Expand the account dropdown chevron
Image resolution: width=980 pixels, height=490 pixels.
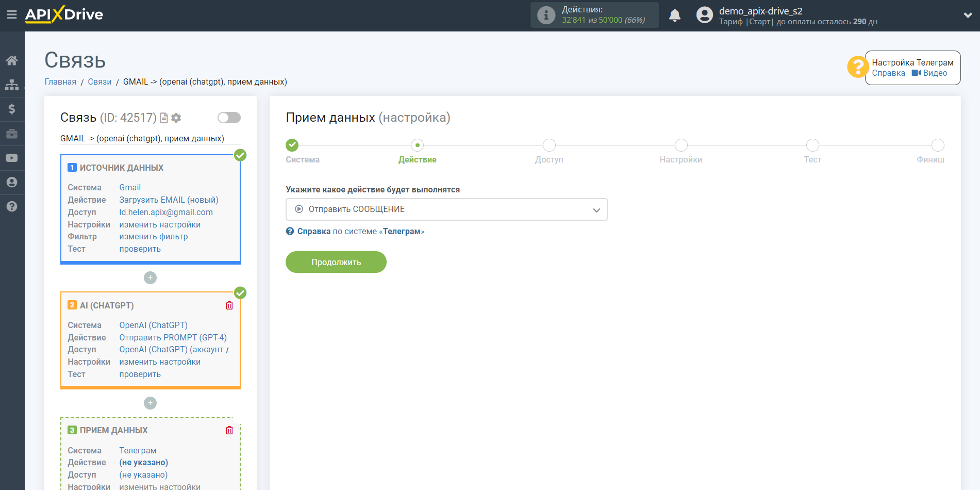(968, 15)
